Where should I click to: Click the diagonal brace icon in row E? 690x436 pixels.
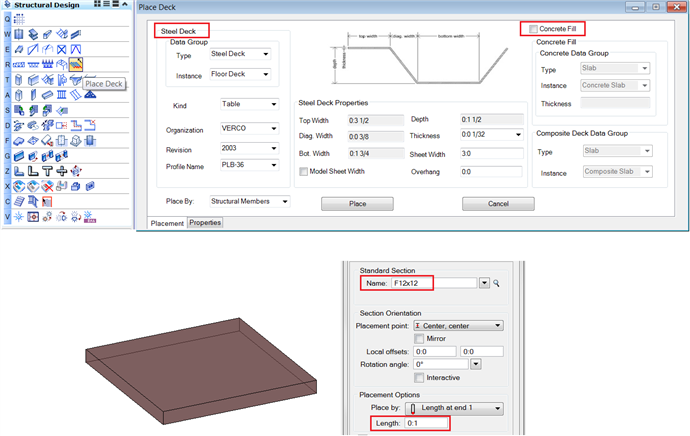click(x=33, y=49)
